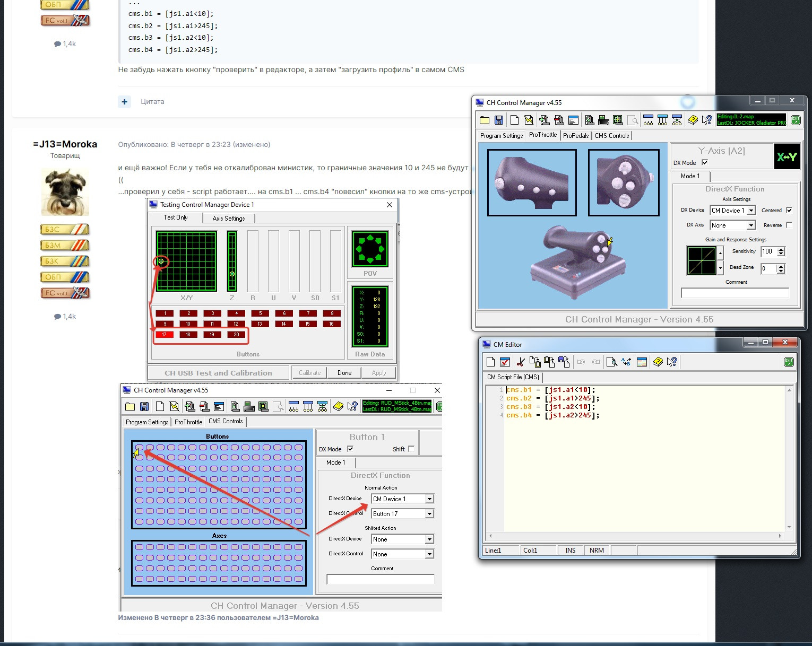This screenshot has height=646, width=812.
Task: Select ProThrottle tab in upper CH Control Manager
Action: click(x=543, y=135)
